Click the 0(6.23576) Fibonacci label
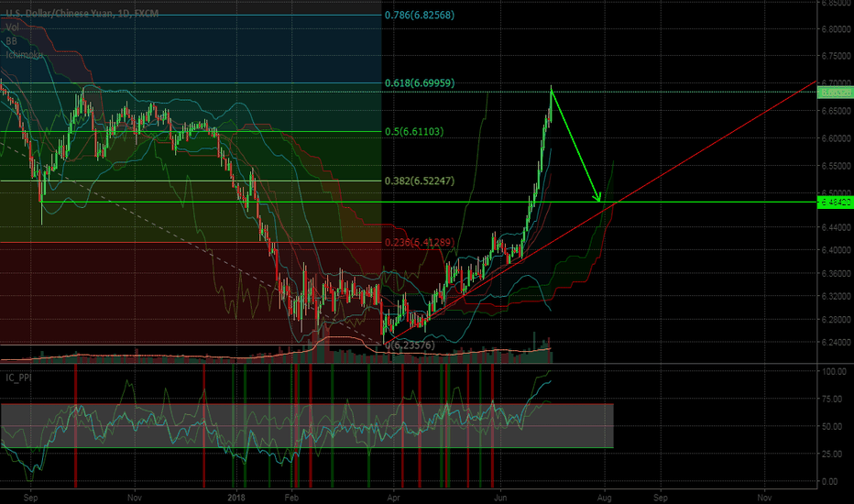854x504 pixels. coord(410,345)
